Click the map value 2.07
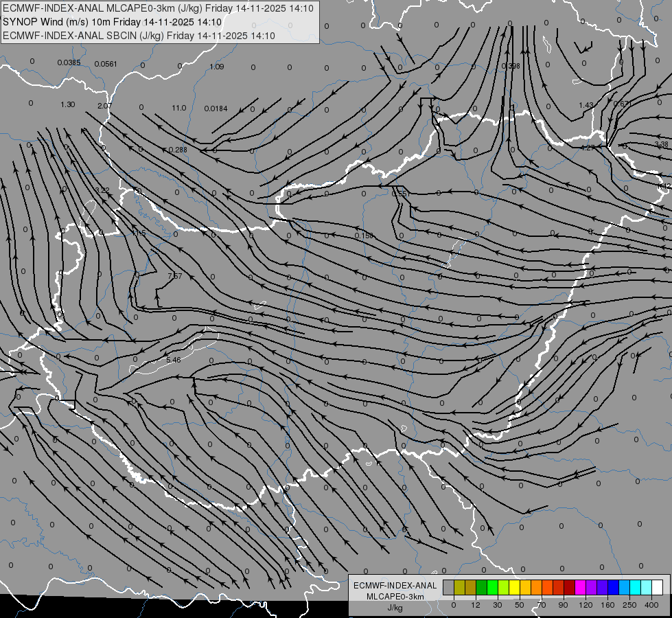The width and height of the screenshot is (672, 618). [x=104, y=106]
